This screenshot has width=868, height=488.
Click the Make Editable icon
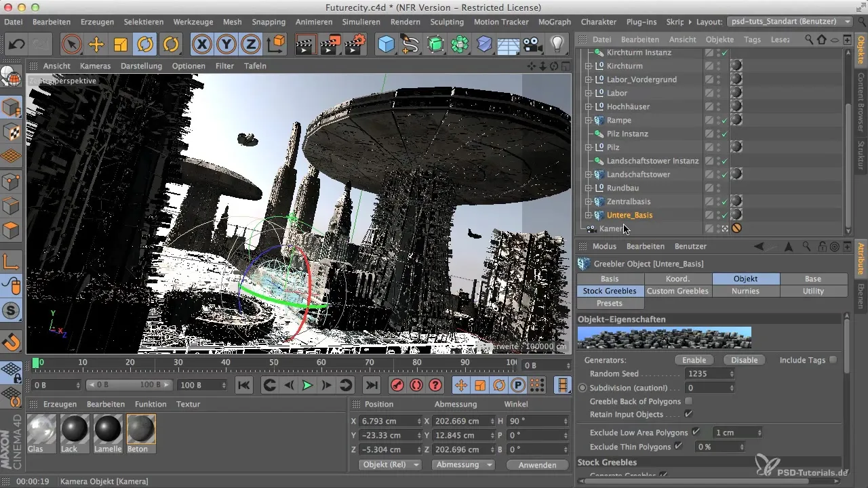point(12,79)
